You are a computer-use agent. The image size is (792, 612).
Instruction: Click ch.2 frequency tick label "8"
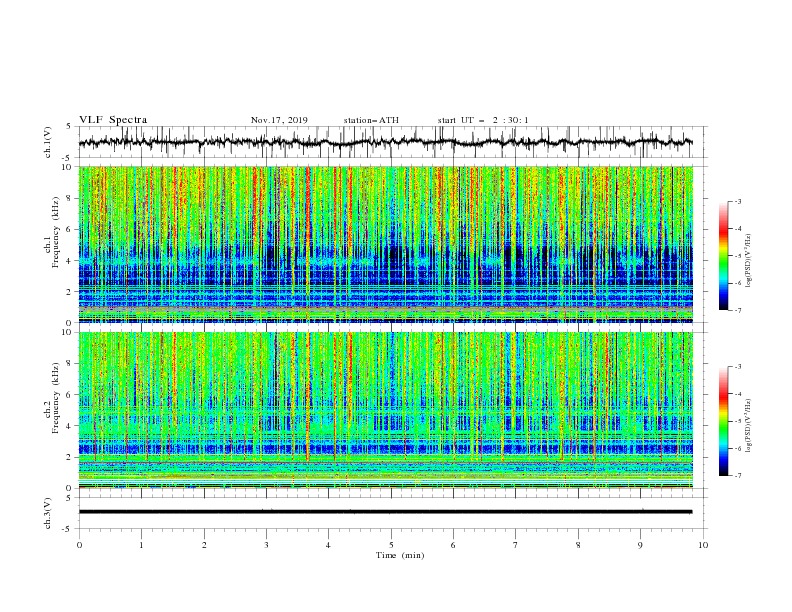pyautogui.click(x=70, y=364)
